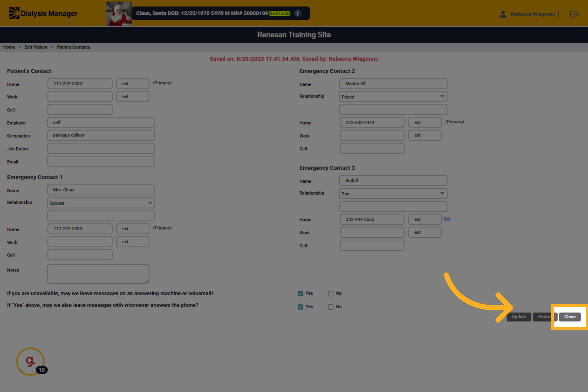
Task: Click the patient Email field
Action: point(101,161)
